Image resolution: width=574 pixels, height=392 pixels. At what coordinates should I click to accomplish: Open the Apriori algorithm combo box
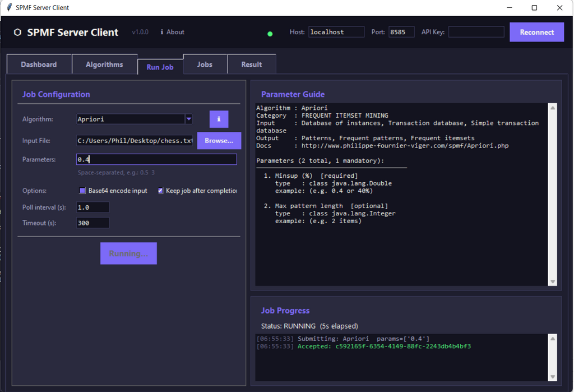click(x=131, y=119)
